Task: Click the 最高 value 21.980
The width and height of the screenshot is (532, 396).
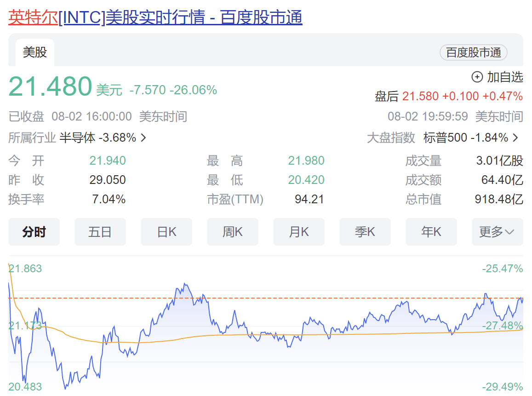Action: point(306,161)
